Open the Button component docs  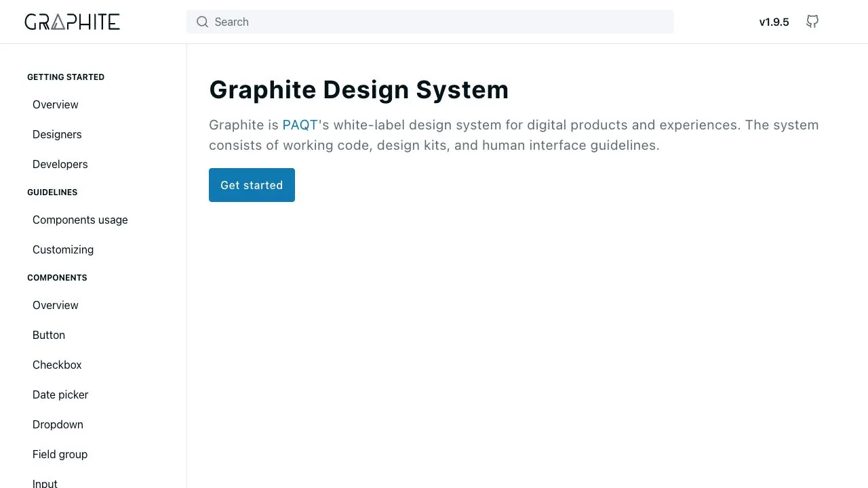pyautogui.click(x=49, y=335)
